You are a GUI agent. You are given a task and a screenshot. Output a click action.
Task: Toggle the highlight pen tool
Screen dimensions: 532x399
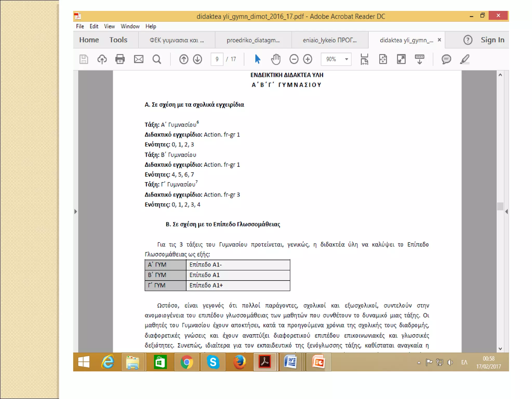pos(465,59)
